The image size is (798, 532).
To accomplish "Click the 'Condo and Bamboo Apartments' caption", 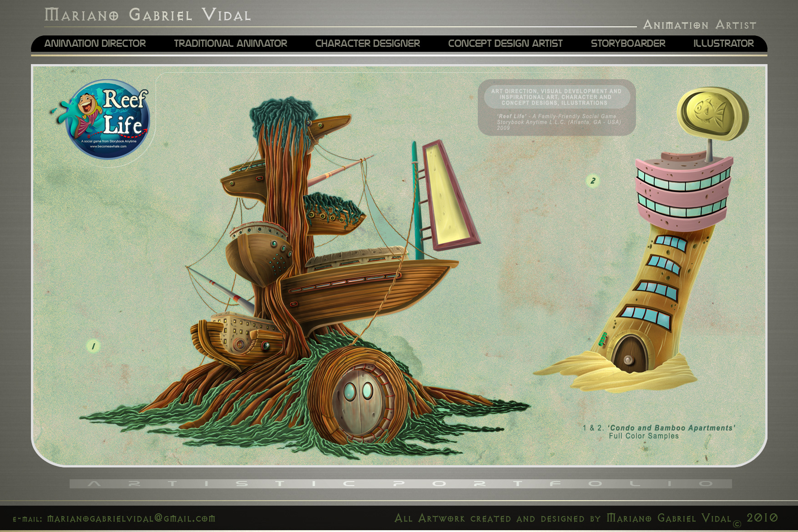I will pyautogui.click(x=672, y=428).
